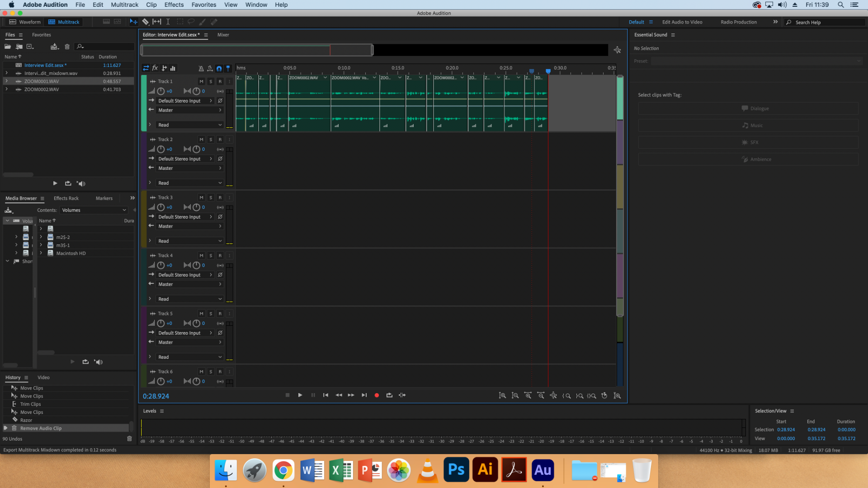Click the red Record button
The height and width of the screenshot is (488, 868).
377,395
